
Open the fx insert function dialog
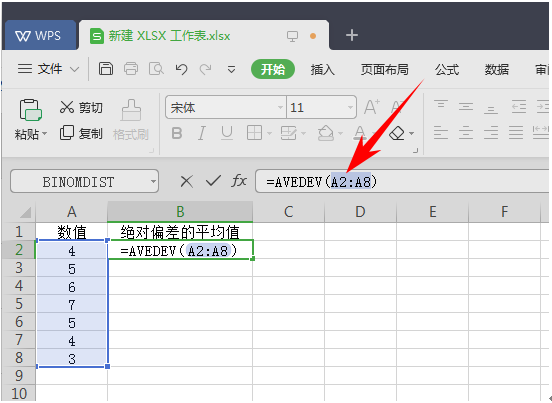tap(239, 181)
